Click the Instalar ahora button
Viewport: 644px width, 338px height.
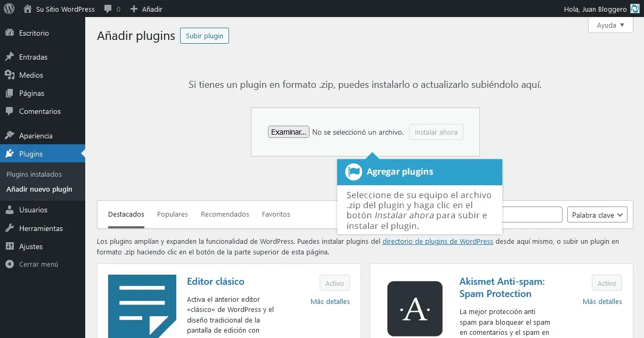tap(436, 132)
